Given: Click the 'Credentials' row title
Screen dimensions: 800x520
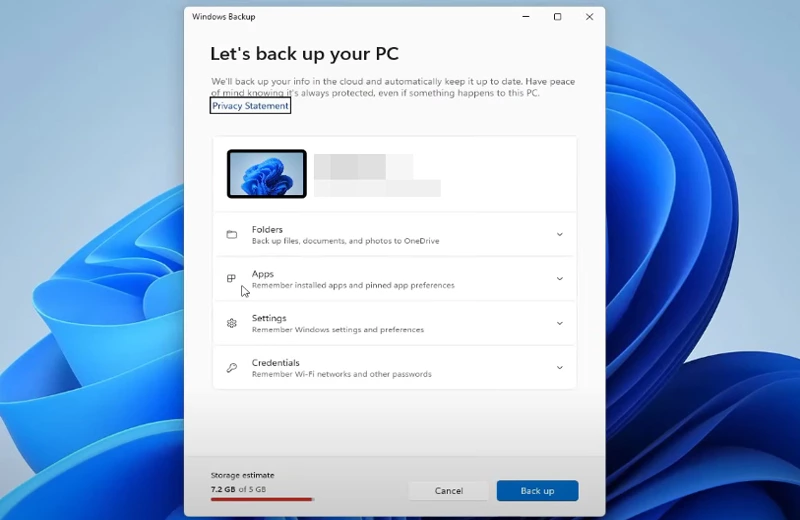Looking at the screenshot, I should pos(276,363).
